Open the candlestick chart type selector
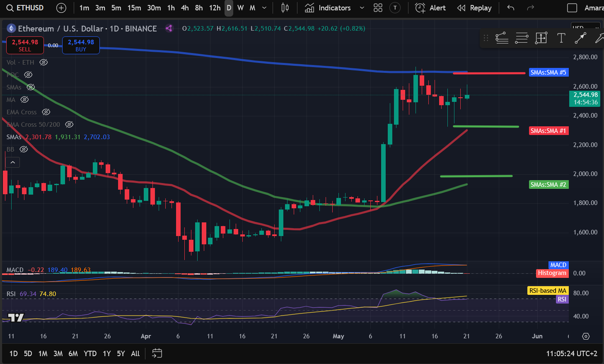 click(285, 8)
